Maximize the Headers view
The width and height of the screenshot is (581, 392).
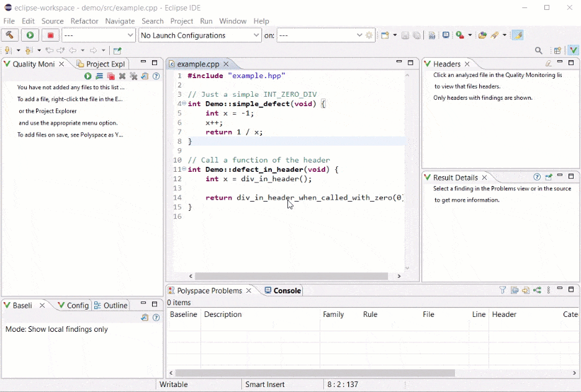coord(570,63)
